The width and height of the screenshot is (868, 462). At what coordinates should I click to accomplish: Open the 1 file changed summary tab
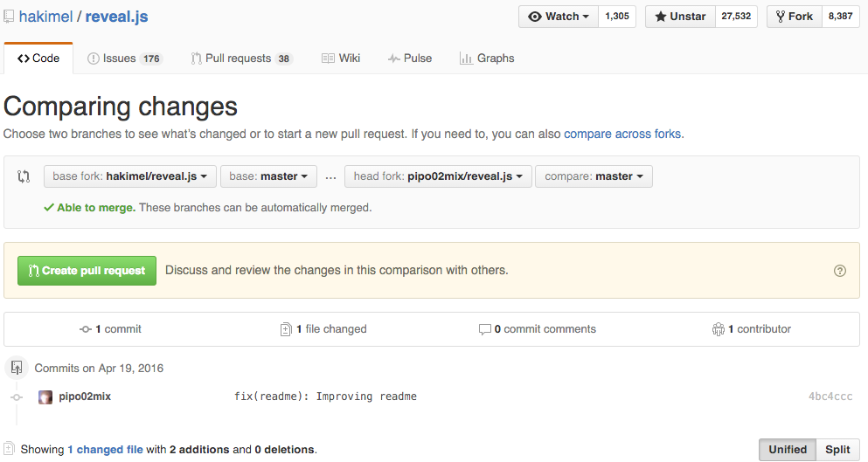click(323, 329)
